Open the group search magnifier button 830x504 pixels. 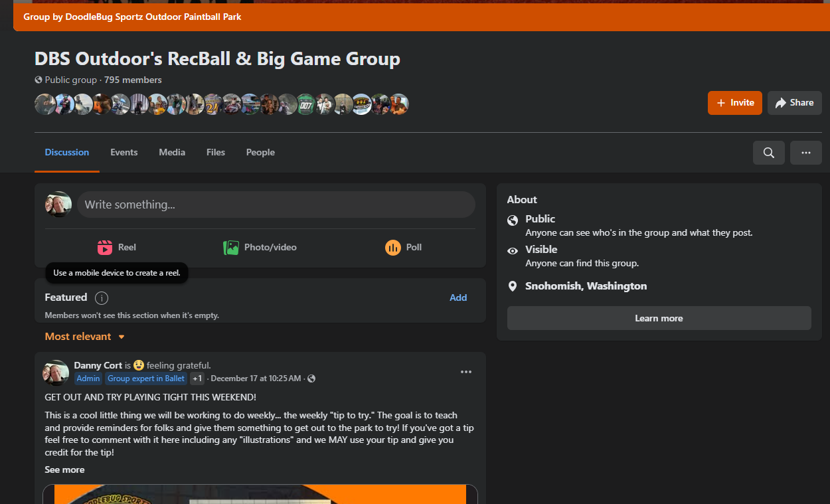coord(769,153)
